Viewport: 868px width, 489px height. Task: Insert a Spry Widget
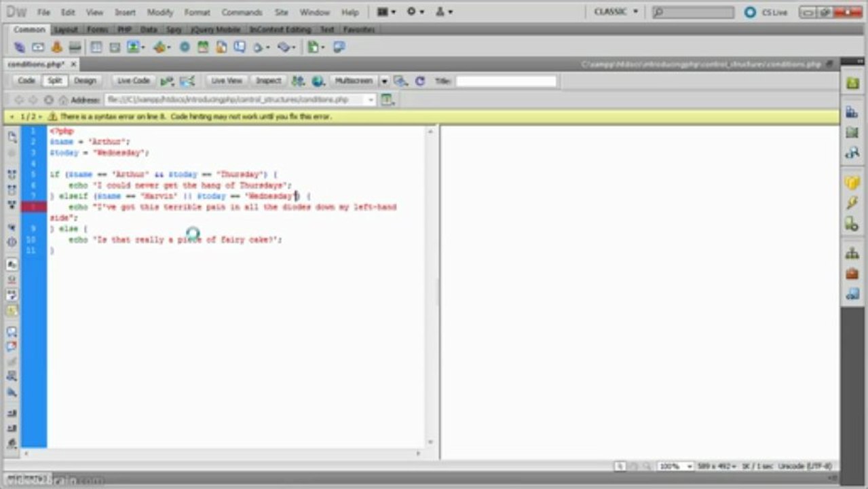(x=184, y=47)
